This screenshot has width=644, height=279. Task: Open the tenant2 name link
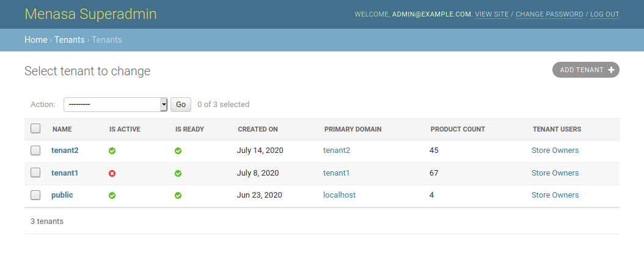coord(65,150)
